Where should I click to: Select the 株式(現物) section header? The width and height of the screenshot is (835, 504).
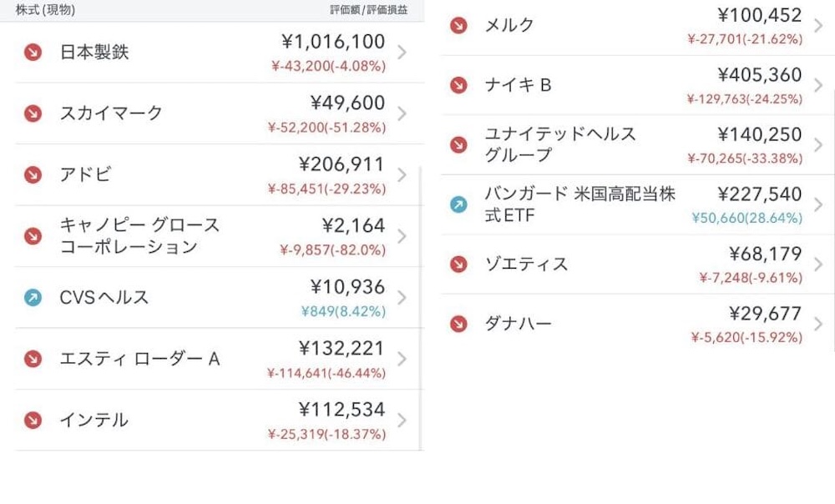coord(45,10)
